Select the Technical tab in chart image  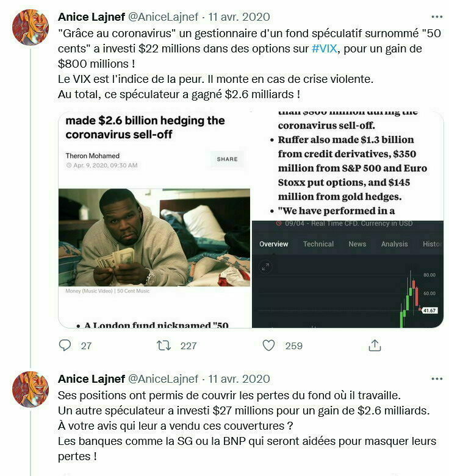(x=318, y=244)
